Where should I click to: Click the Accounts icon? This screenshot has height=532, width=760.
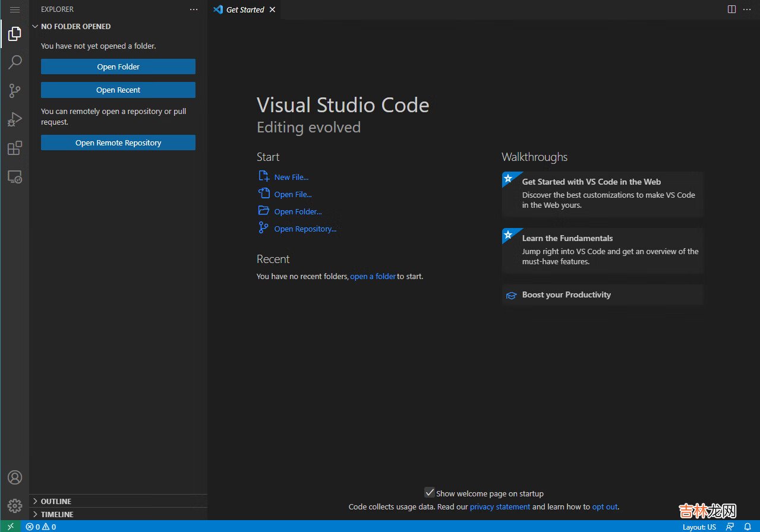click(x=15, y=477)
